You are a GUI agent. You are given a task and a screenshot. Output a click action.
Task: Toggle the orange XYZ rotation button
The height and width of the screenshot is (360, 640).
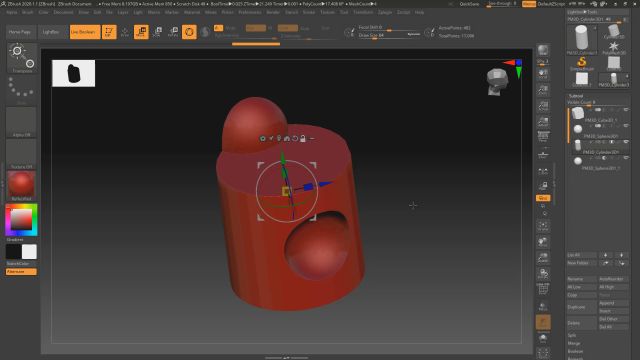pos(543,198)
